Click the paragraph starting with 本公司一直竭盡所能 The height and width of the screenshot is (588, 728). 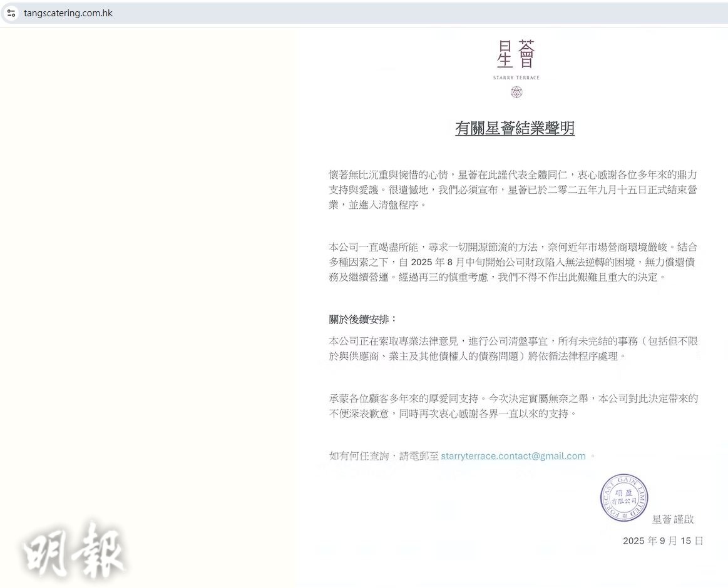(513, 261)
